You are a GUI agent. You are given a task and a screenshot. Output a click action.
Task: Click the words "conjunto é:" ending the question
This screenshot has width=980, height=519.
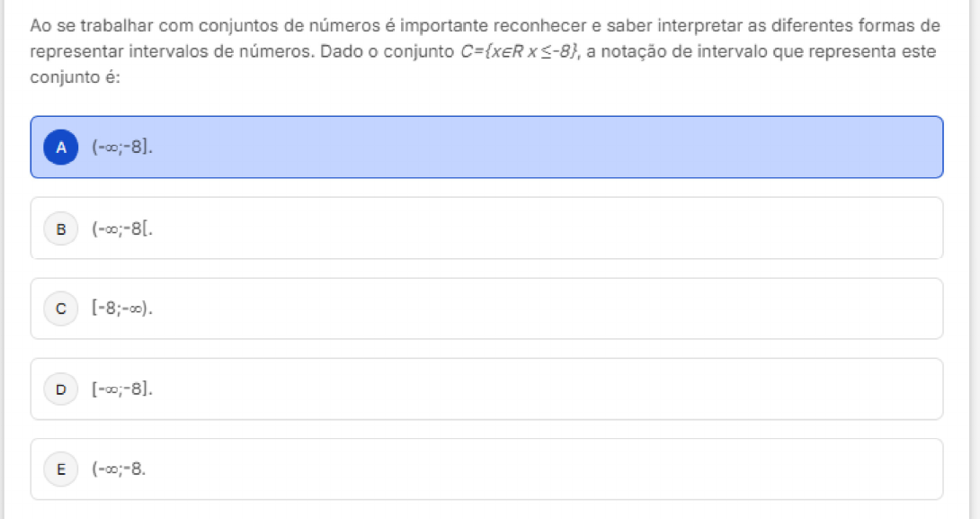click(x=76, y=77)
